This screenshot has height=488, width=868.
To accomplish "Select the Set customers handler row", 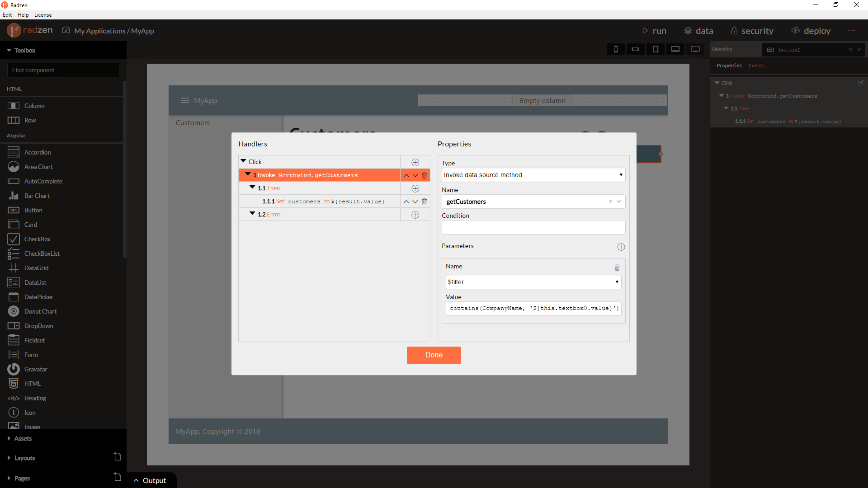I will tap(319, 202).
